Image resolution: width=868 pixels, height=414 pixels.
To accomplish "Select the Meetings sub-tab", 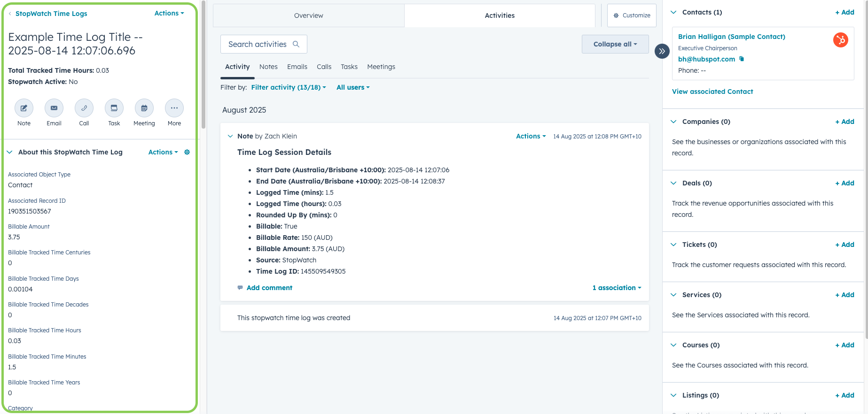I will coord(381,67).
